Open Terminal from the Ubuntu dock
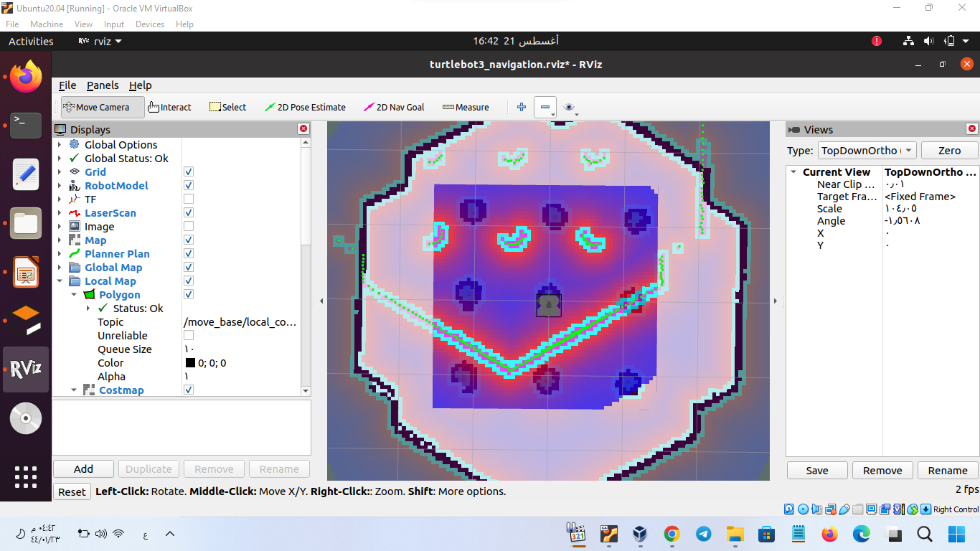 26,126
